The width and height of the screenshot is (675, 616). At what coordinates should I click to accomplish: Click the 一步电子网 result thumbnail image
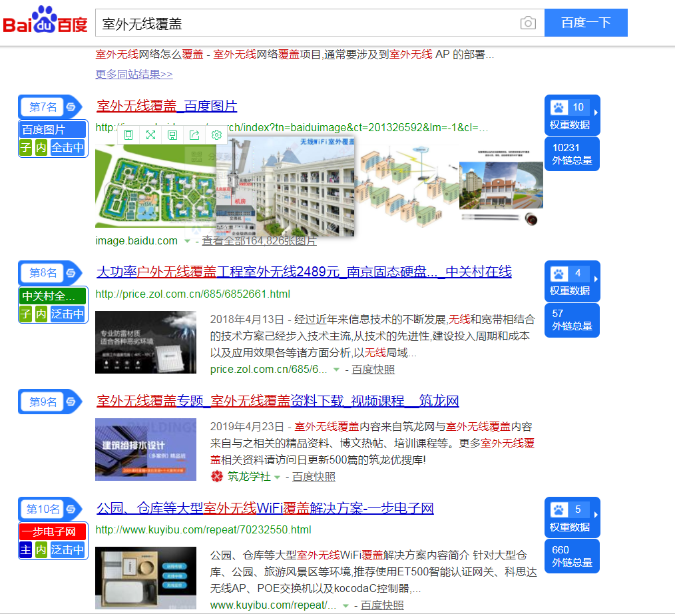click(x=146, y=577)
